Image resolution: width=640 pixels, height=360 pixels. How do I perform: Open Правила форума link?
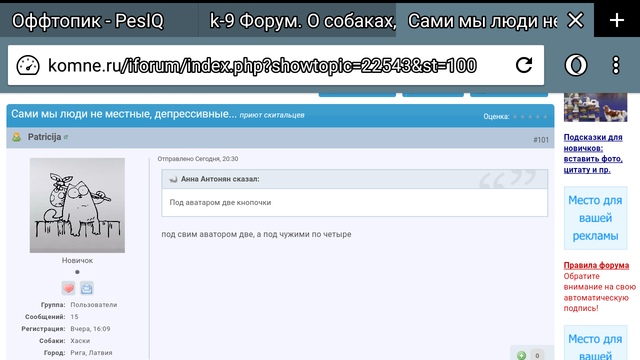(x=596, y=265)
